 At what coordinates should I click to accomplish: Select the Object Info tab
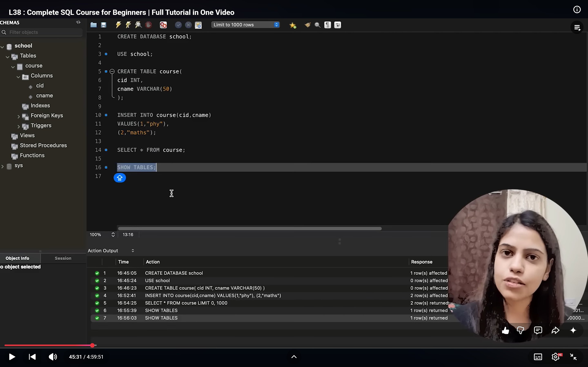(x=18, y=258)
